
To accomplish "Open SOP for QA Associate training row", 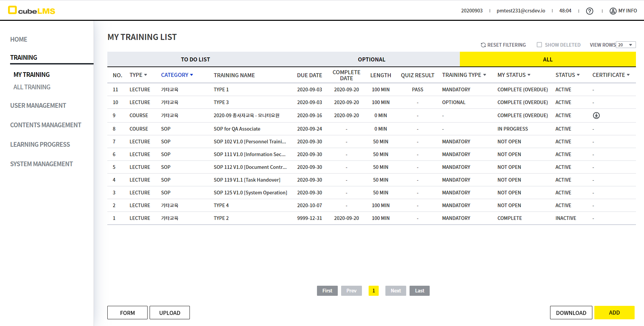I will 237,129.
